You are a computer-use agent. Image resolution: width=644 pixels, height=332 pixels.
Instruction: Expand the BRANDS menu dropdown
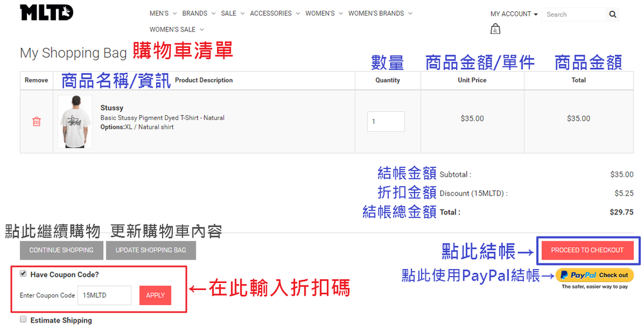(x=199, y=14)
